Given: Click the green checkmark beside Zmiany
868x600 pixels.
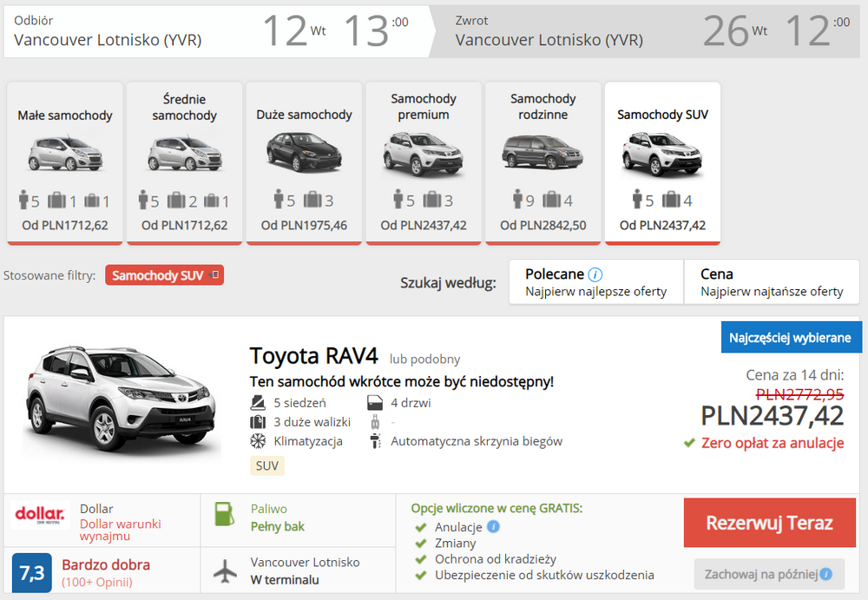Looking at the screenshot, I should [421, 544].
